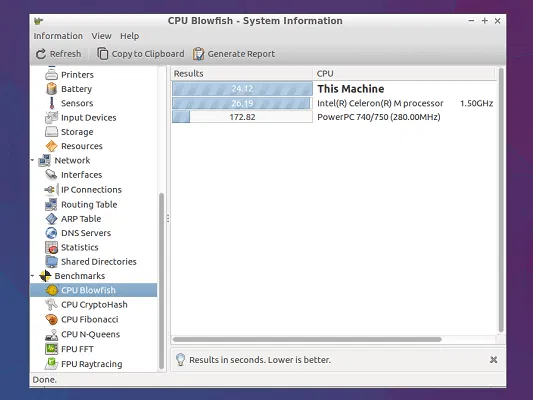This screenshot has width=533, height=400.
Task: Click the Generate Report label
Action: pyautogui.click(x=241, y=54)
